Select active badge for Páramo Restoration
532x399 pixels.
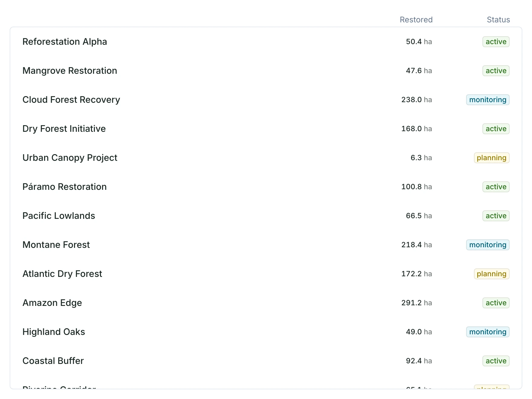coord(496,187)
